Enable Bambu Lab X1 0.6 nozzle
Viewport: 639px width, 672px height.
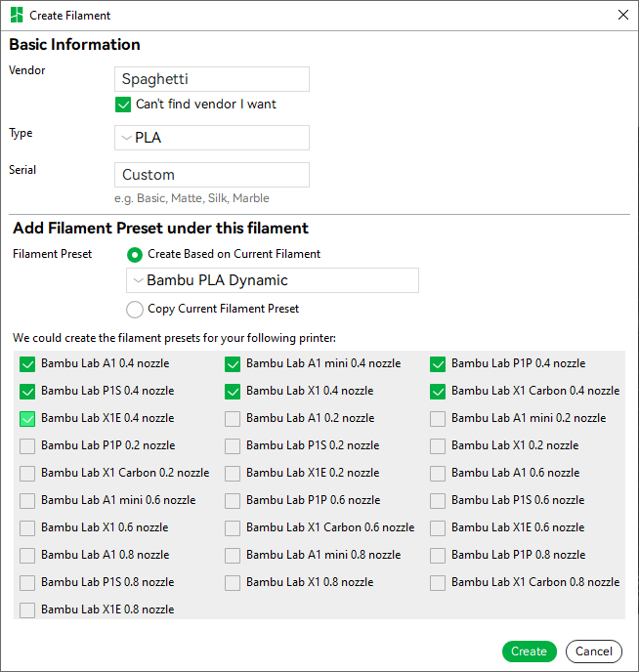tap(27, 528)
